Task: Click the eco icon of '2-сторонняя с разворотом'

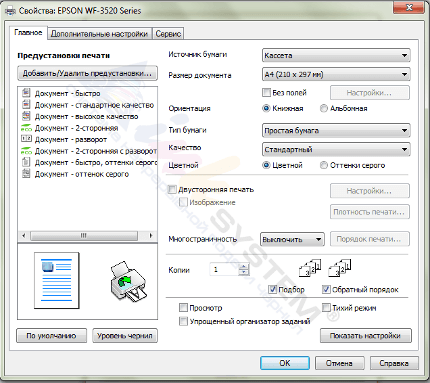Action: pyautogui.click(x=26, y=151)
